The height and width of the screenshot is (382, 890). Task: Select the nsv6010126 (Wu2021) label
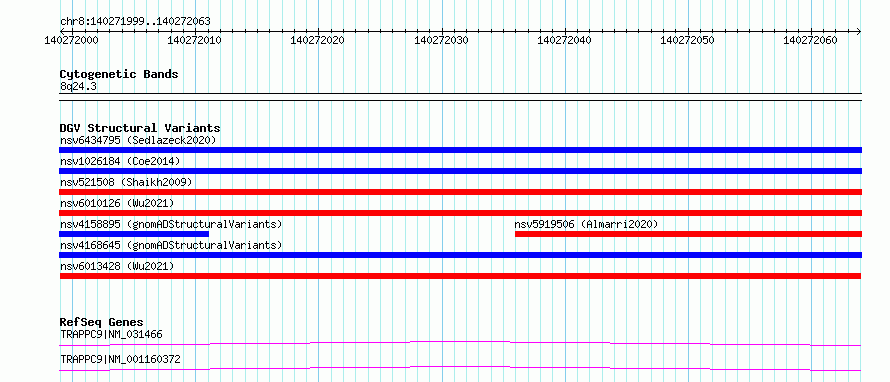click(117, 203)
